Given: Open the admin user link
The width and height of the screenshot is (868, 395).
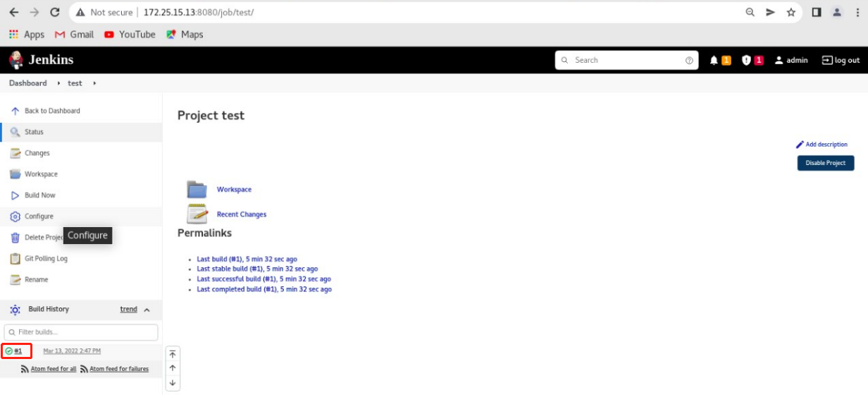Looking at the screenshot, I should tap(791, 61).
